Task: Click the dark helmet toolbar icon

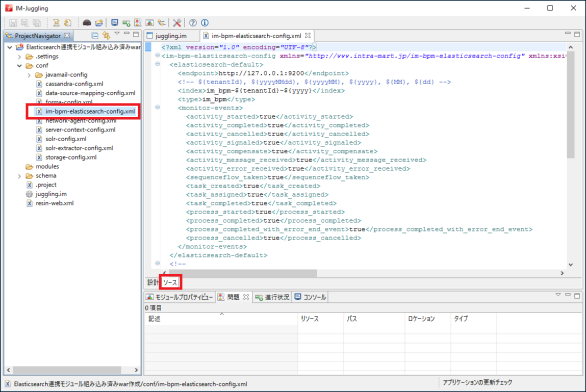Action: point(87,23)
